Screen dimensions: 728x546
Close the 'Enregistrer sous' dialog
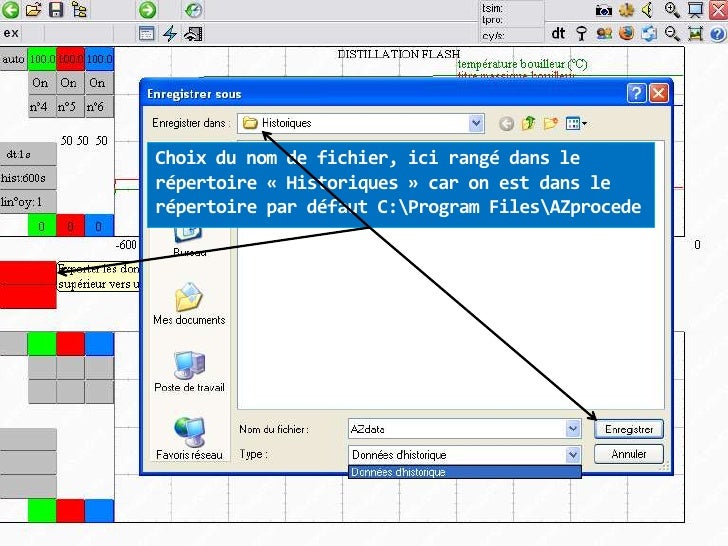coord(658,93)
